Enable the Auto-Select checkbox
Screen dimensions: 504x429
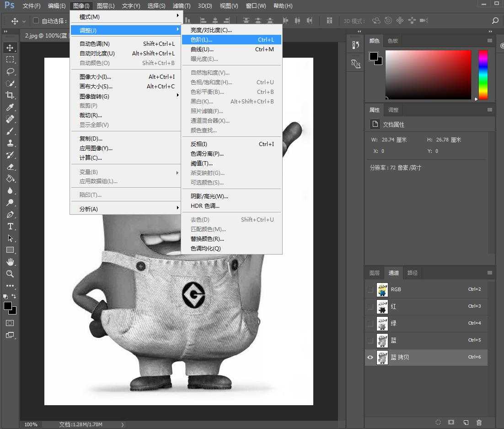click(36, 21)
